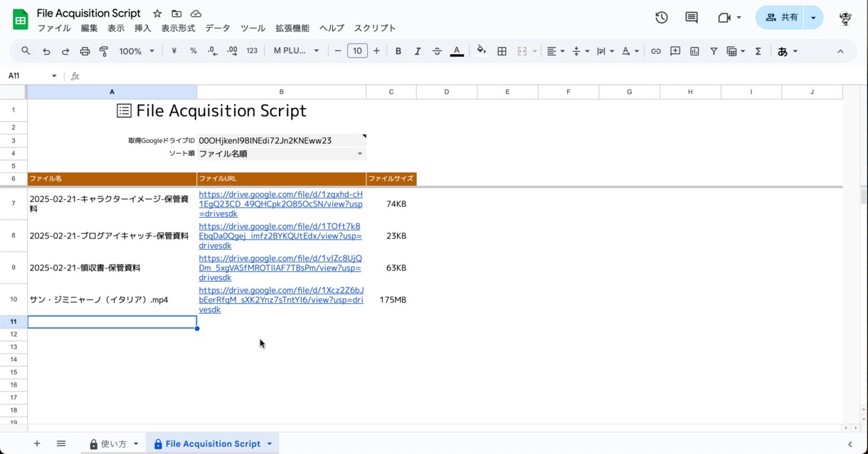Open the 挿入 menu
Image resolution: width=868 pixels, height=454 pixels.
pyautogui.click(x=143, y=28)
